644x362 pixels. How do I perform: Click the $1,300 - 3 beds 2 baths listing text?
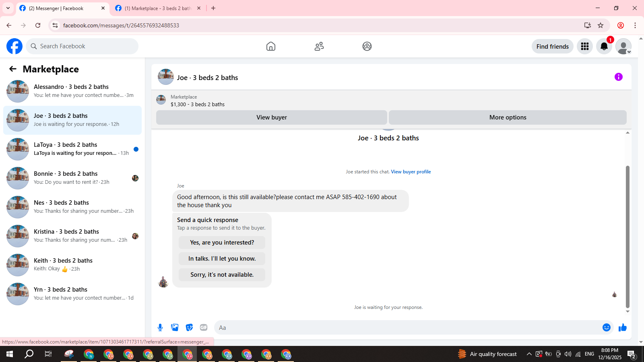[198, 105]
